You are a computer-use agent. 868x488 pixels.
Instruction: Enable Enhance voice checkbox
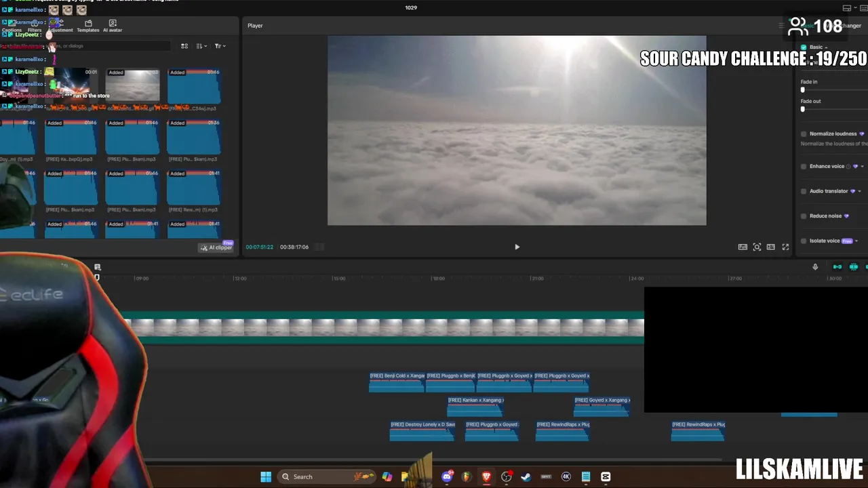coord(804,166)
